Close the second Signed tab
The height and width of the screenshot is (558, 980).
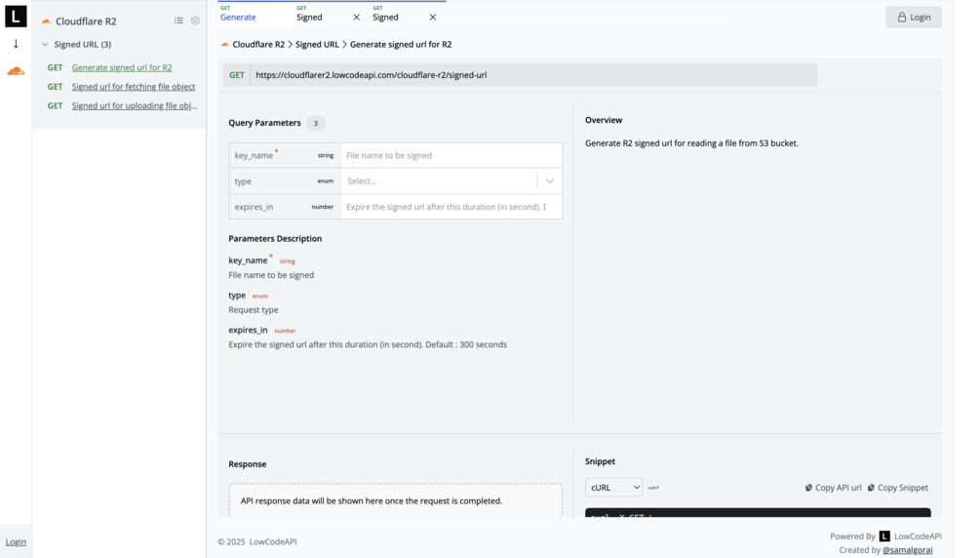coord(356,18)
